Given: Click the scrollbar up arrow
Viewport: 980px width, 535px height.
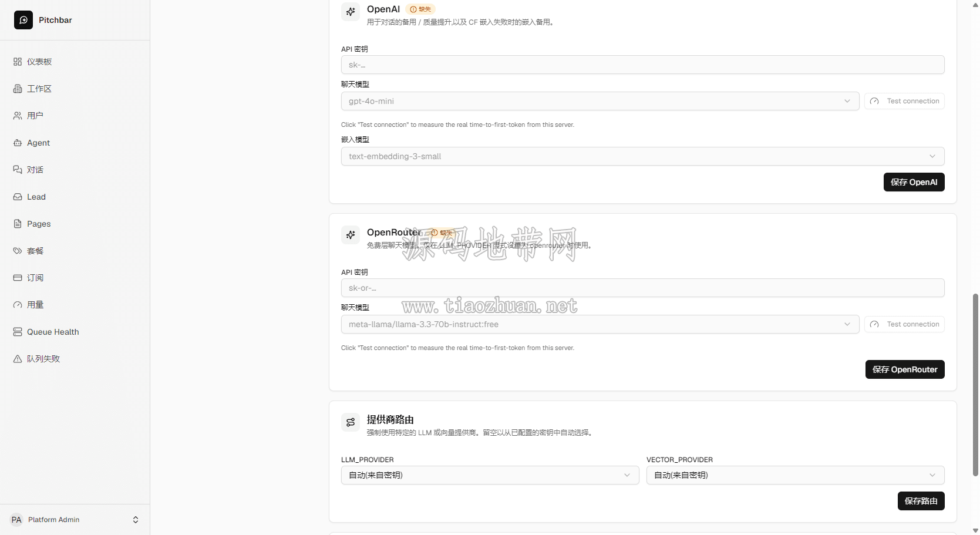Looking at the screenshot, I should [x=975, y=5].
